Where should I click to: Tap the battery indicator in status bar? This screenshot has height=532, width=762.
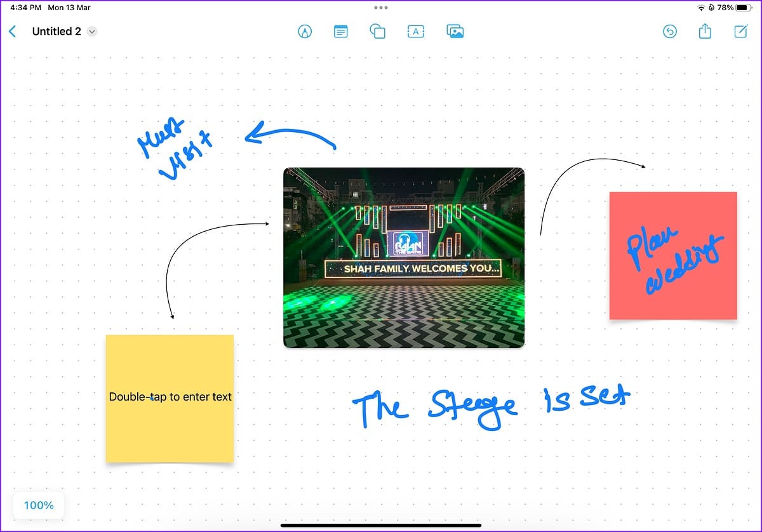(743, 8)
